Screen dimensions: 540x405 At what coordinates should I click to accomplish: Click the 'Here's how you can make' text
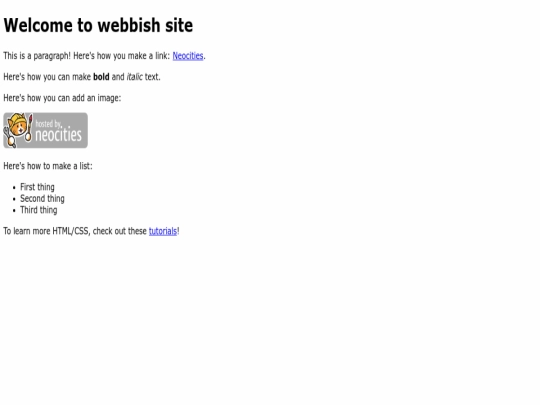[x=47, y=77]
